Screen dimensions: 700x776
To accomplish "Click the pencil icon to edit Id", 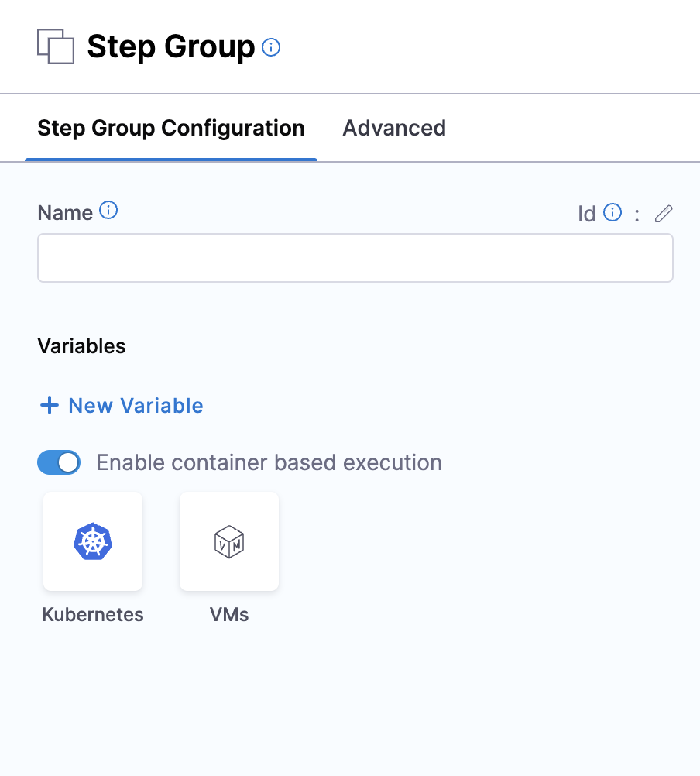I will pos(664,214).
